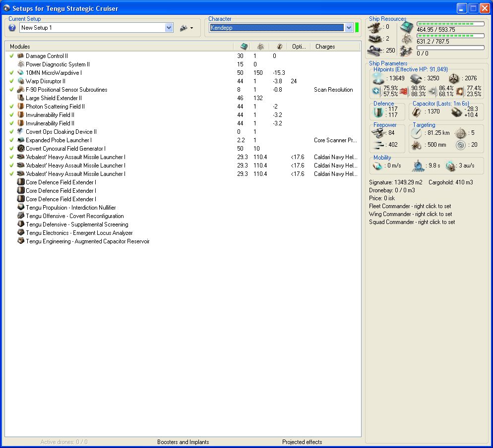Open the Character dropdown arrow

coord(349,28)
